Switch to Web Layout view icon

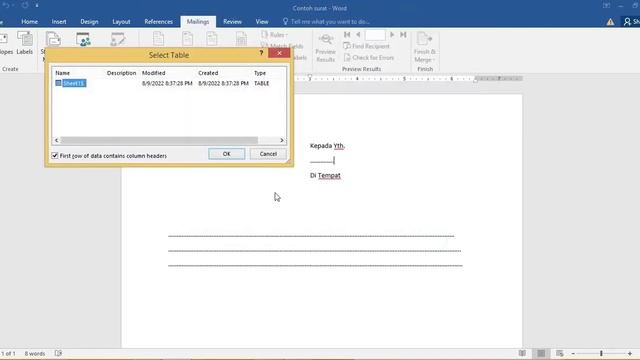[x=560, y=353]
